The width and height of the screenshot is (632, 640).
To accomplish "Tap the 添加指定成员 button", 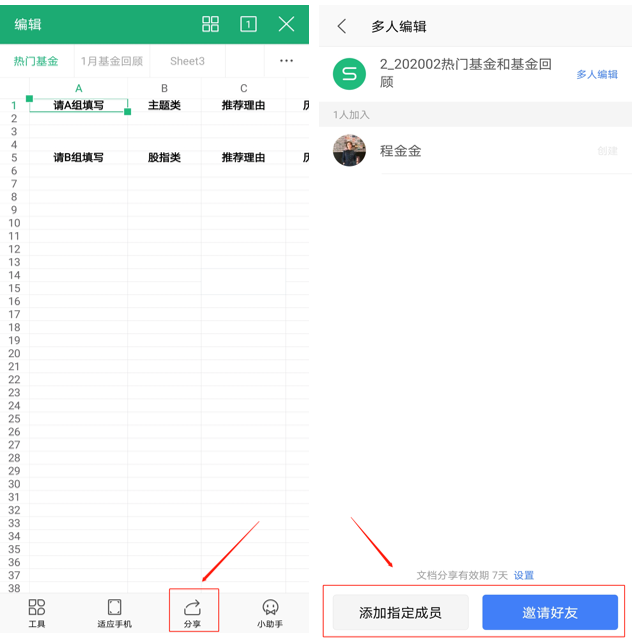I will (x=401, y=612).
